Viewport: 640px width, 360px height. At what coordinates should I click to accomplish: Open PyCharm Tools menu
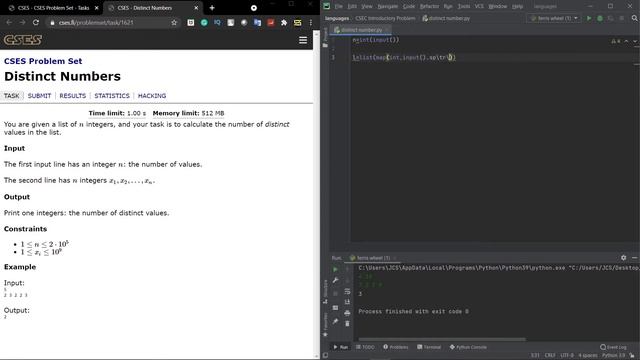(x=464, y=6)
